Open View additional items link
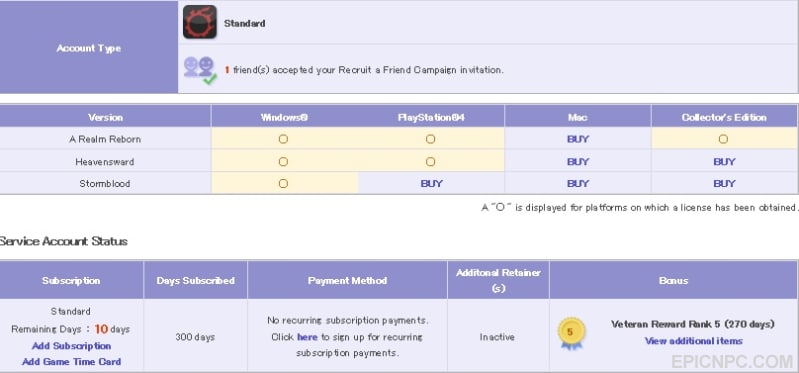 (x=694, y=341)
